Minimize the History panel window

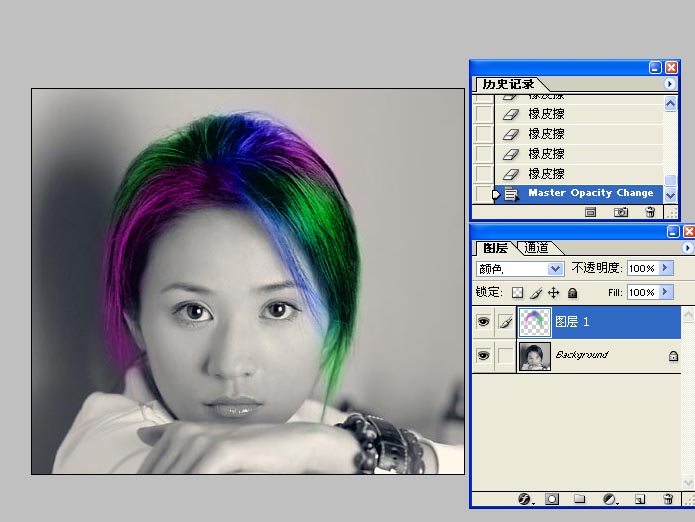[x=655, y=67]
